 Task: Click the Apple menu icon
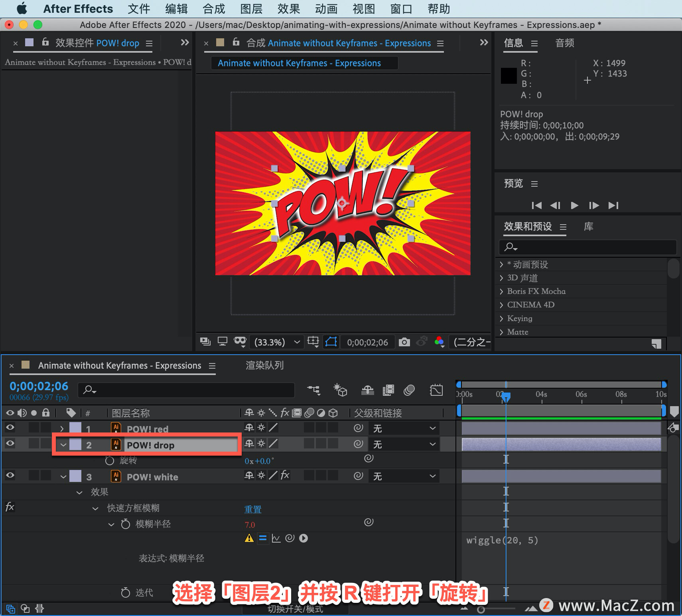click(22, 8)
